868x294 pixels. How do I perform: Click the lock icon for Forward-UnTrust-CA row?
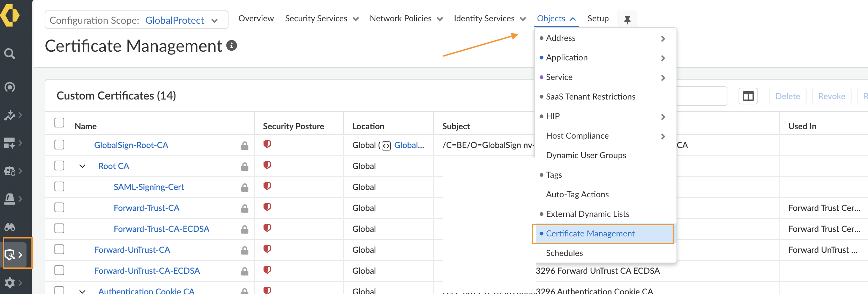(x=245, y=250)
